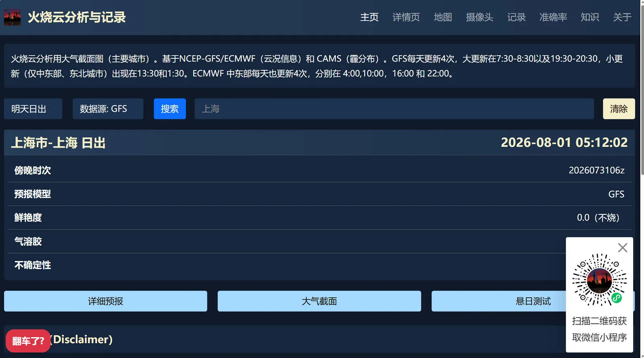This screenshot has height=358, width=644.
Task: Click the 气溶胶 row label
Action: 28,241
